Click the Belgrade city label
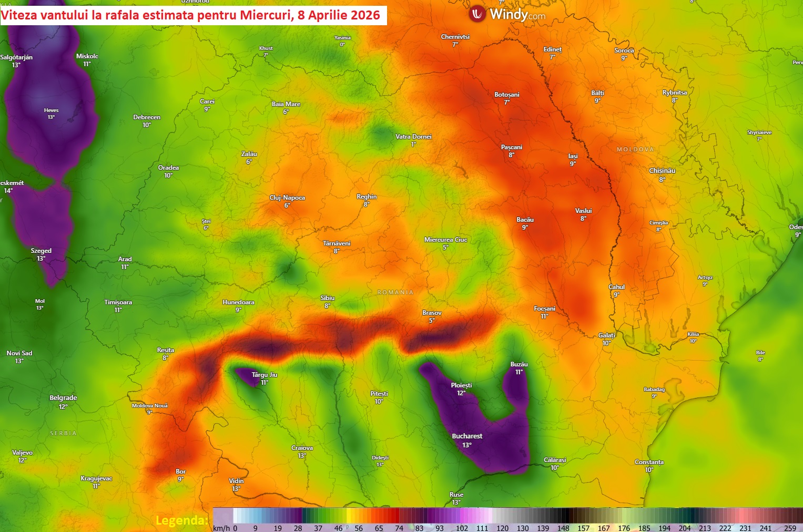Screen dimensions: 803x532 point(63,398)
